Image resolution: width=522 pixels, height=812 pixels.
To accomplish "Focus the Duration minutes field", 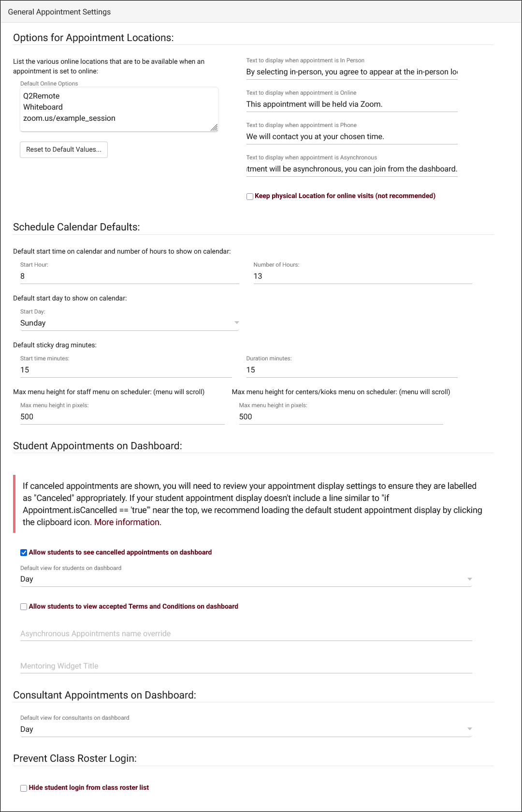I will pos(351,370).
